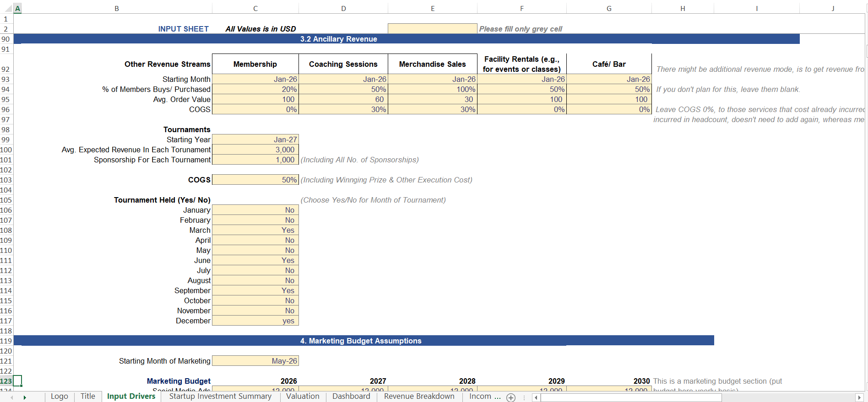This screenshot has height=402, width=868.
Task: Click the Select All corner triangle
Action: [x=6, y=8]
